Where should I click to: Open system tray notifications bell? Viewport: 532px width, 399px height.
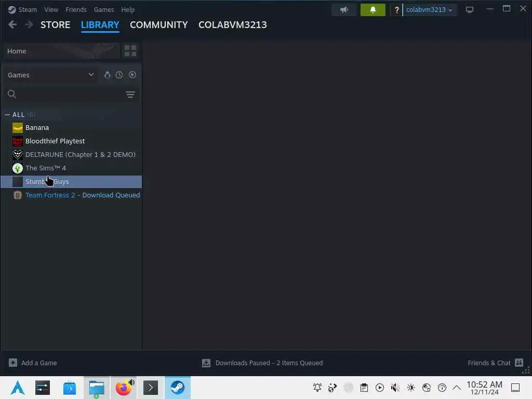coord(317,388)
